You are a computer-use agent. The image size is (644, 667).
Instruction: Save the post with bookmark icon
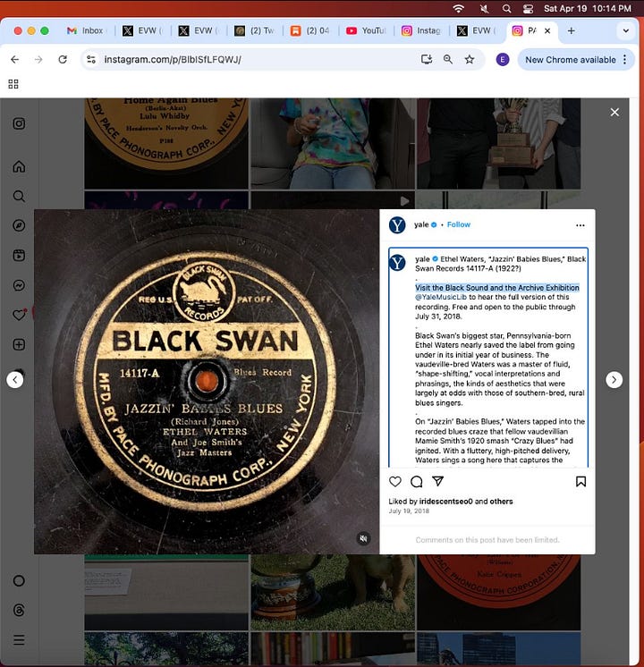(x=580, y=481)
